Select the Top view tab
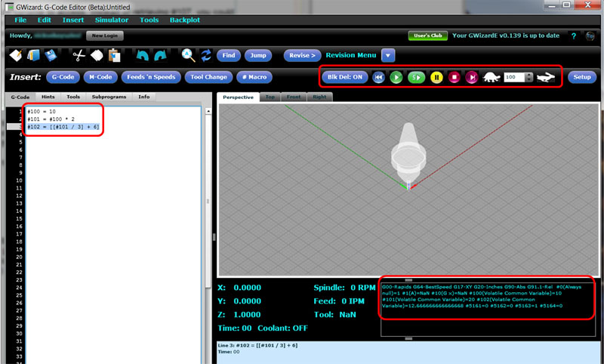This screenshot has width=604, height=364. click(x=270, y=97)
